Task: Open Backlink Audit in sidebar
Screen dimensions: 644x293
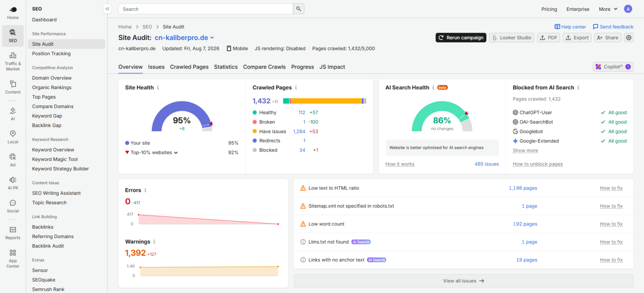Action: tap(48, 246)
